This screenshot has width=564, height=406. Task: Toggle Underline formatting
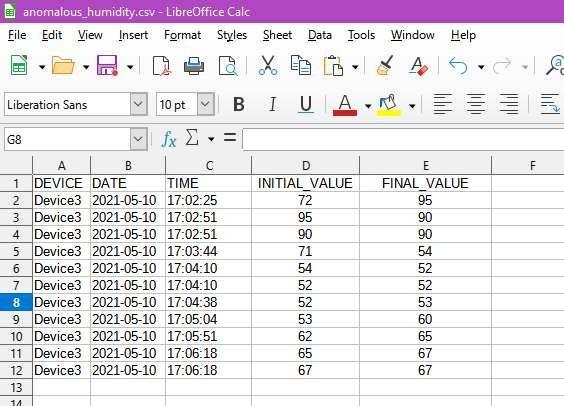point(306,105)
